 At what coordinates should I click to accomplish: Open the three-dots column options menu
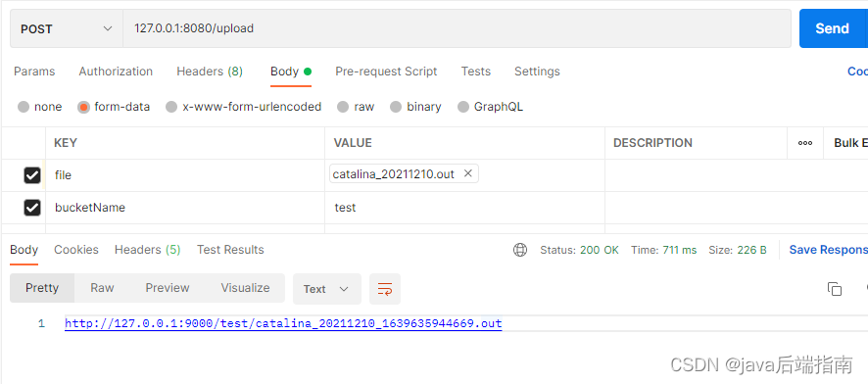pos(805,143)
